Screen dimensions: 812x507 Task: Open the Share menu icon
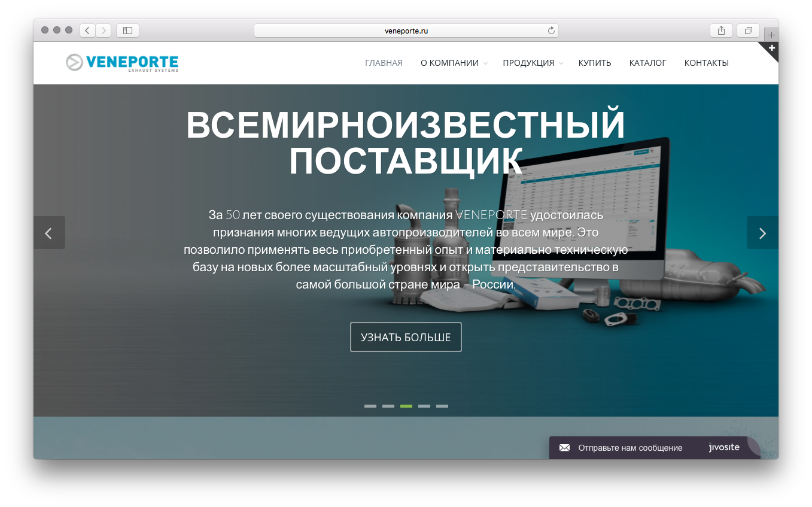coord(721,30)
